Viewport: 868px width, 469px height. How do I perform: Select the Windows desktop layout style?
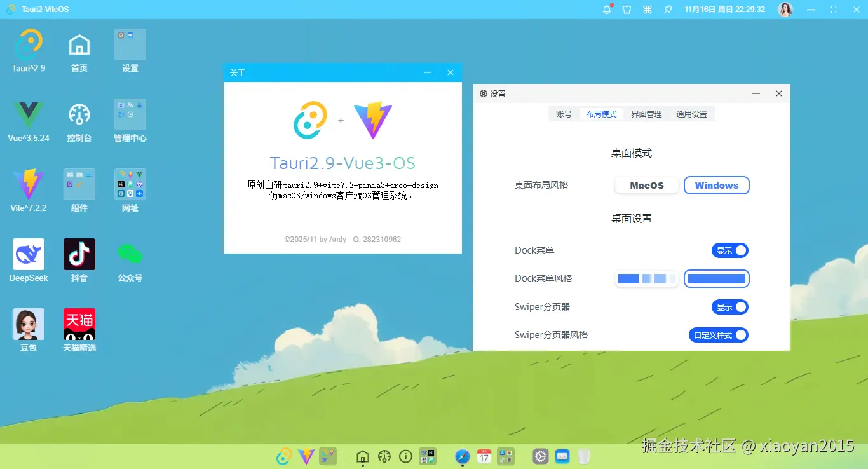[x=716, y=185]
